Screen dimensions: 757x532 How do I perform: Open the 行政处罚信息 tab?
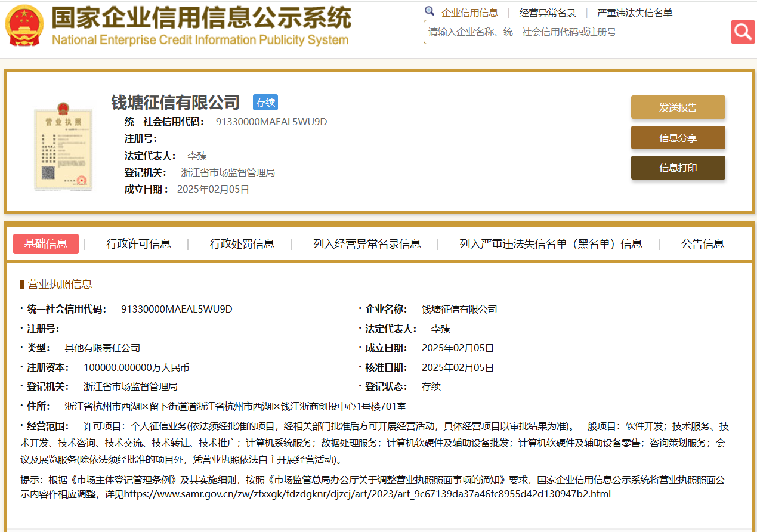(242, 244)
